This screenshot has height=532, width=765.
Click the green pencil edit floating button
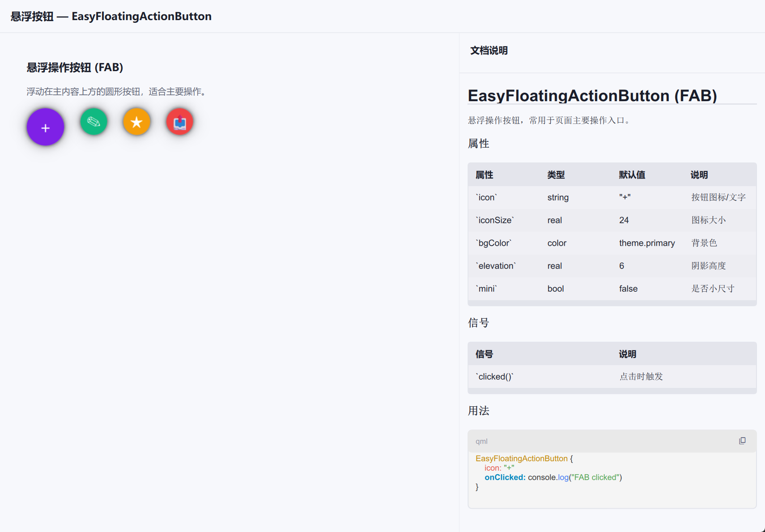coord(93,122)
